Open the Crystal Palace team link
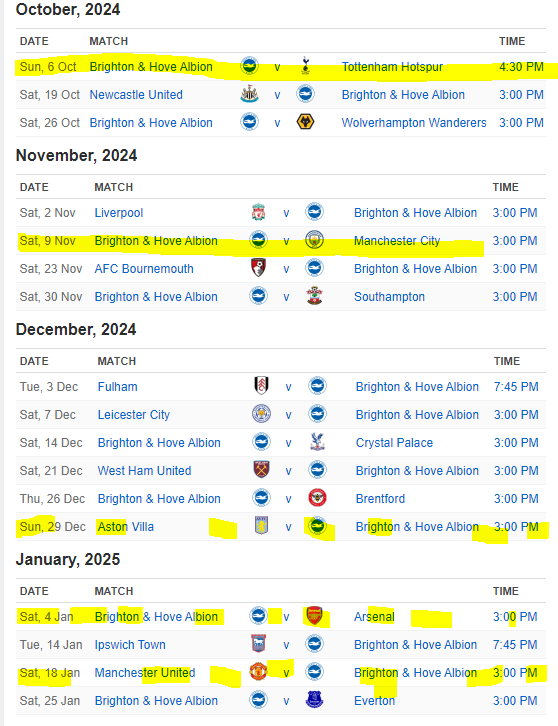 (x=394, y=443)
